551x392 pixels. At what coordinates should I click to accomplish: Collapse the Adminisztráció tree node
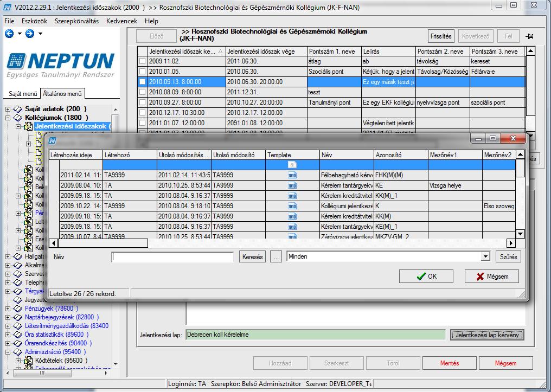pyautogui.click(x=8, y=351)
